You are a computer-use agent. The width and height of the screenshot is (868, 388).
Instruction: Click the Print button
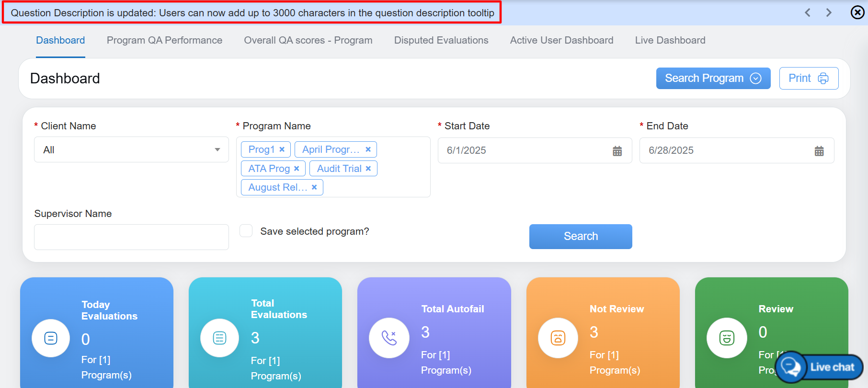[x=808, y=78]
